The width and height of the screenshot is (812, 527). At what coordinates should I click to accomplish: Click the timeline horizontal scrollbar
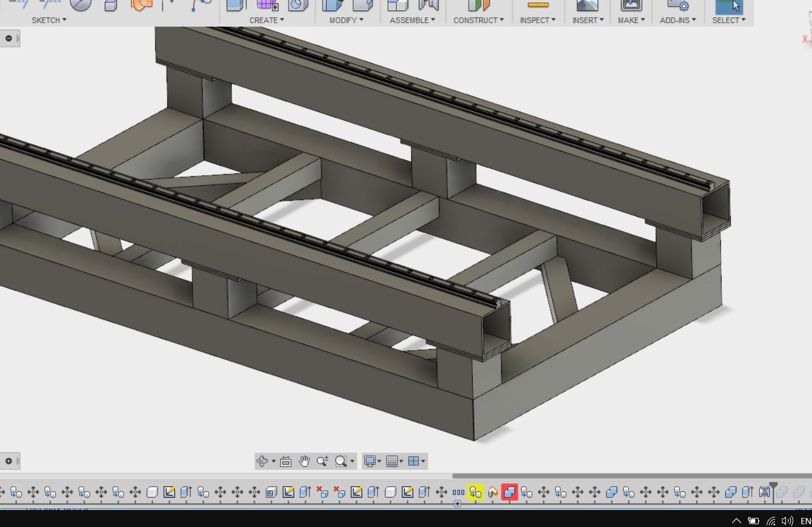631,476
